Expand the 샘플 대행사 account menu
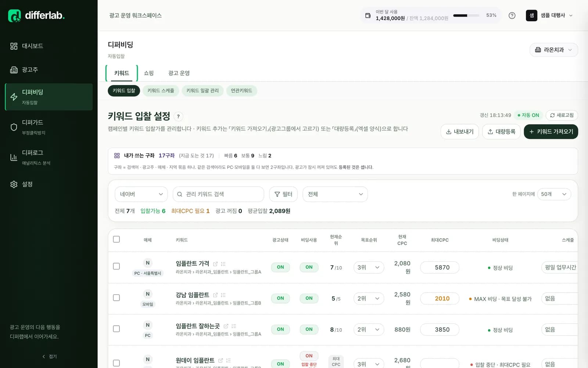Screen dimensions: 588x368 [549, 15]
